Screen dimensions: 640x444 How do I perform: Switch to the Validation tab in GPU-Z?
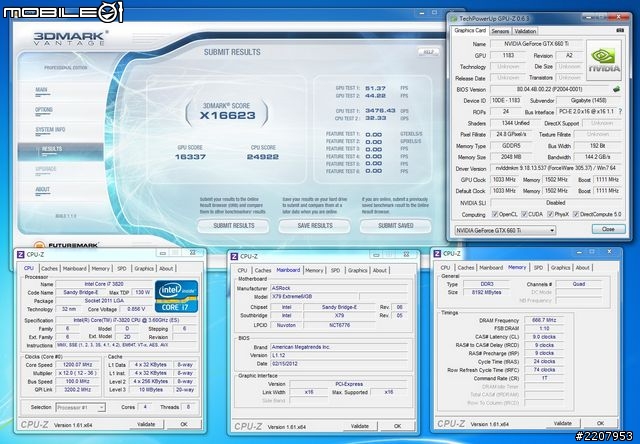click(524, 31)
